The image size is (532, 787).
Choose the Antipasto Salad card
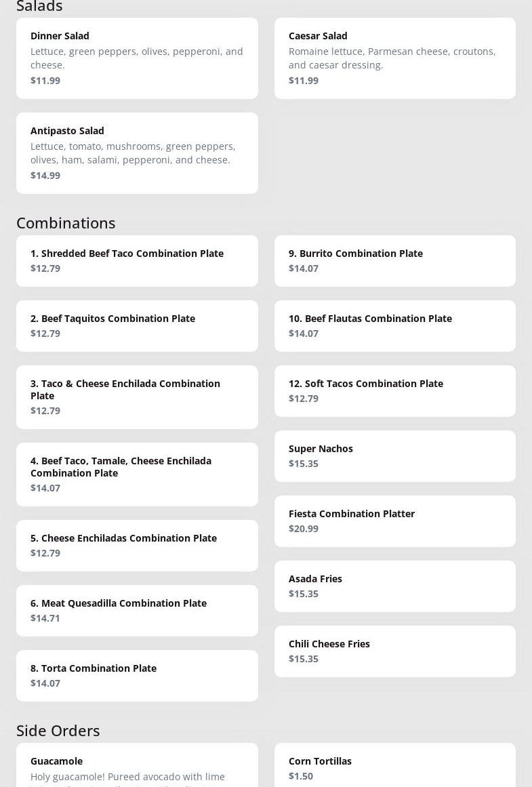pos(137,153)
